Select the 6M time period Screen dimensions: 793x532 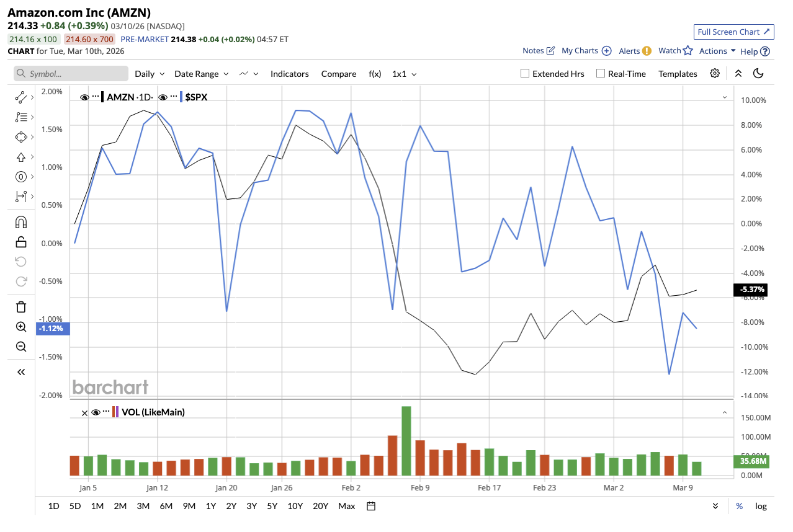[x=166, y=506]
